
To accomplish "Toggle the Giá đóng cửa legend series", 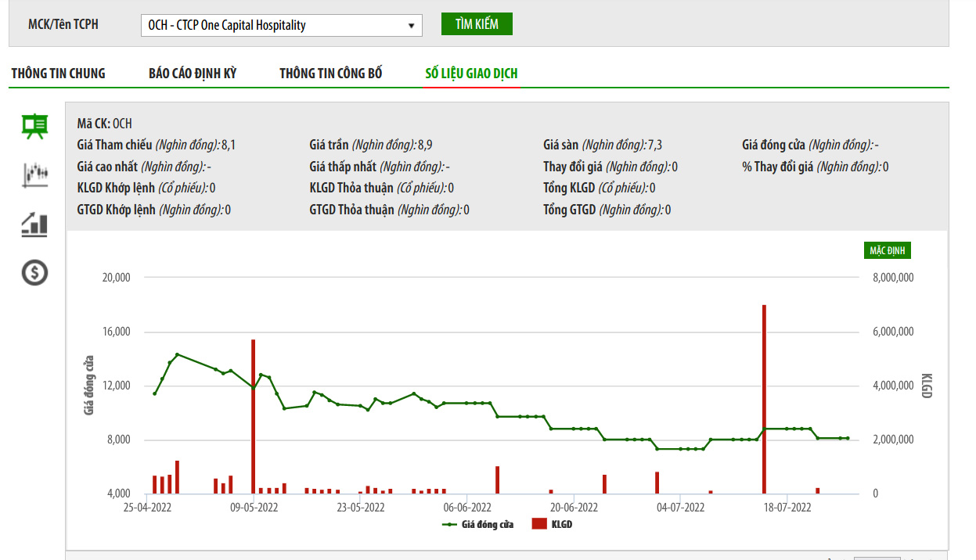I will pos(477,524).
